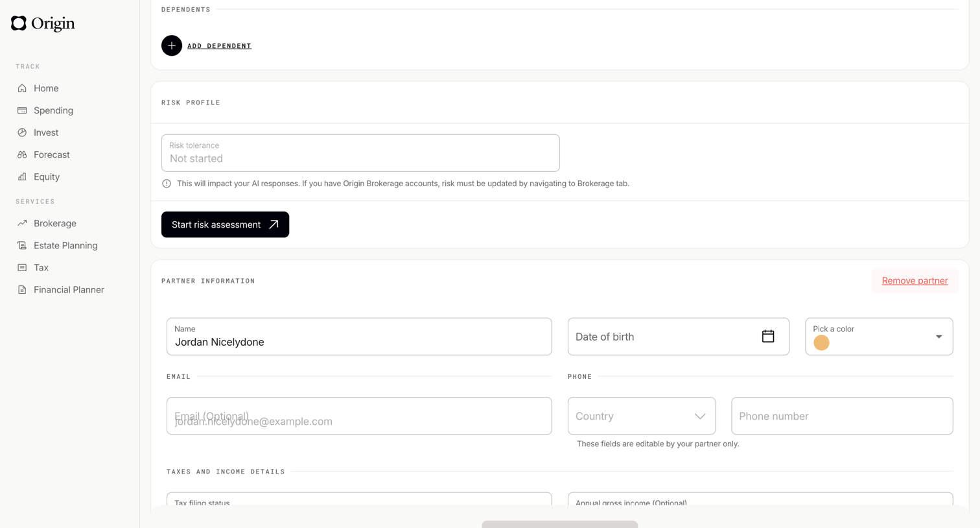The image size is (980, 528).
Task: Click Remove partner link
Action: [x=915, y=281]
